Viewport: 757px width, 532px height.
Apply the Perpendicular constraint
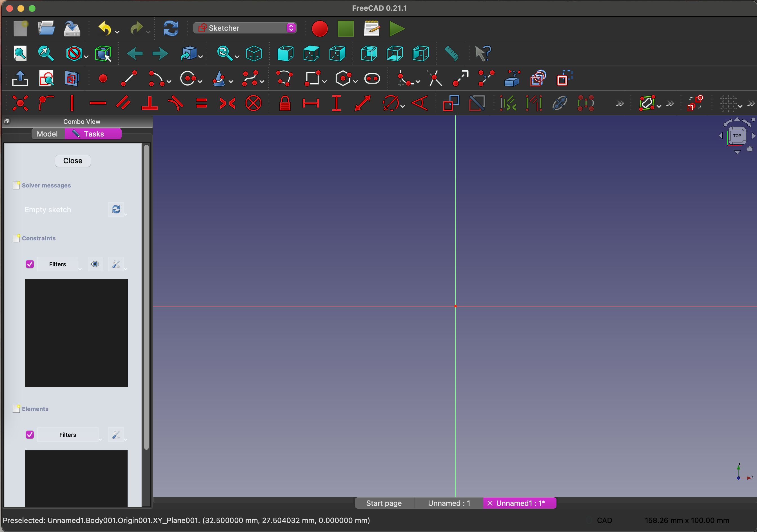click(x=150, y=103)
